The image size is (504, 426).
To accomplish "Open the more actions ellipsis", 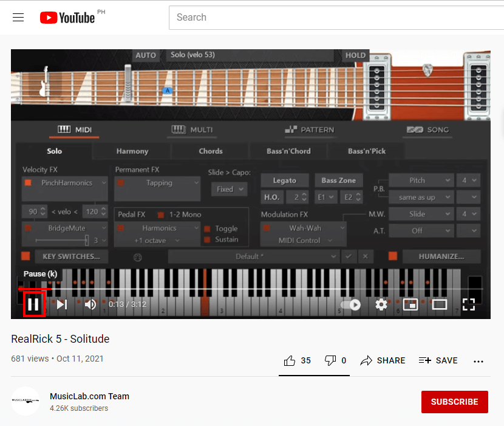I will (478, 362).
